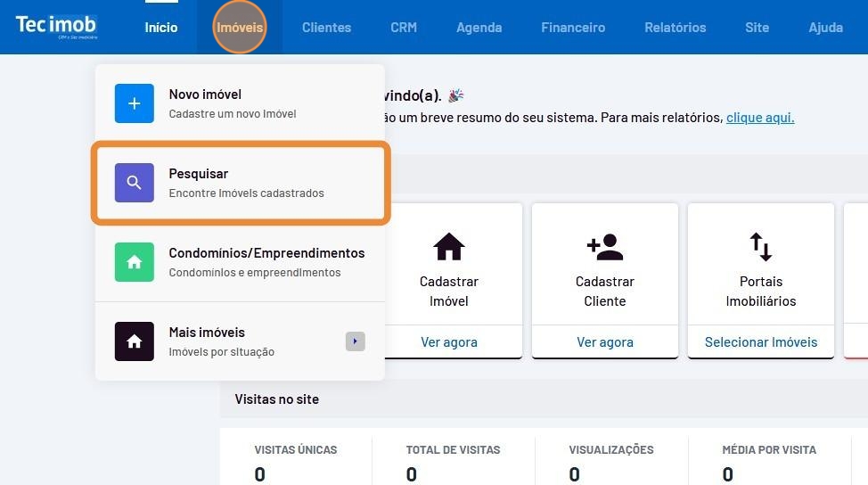The width and height of the screenshot is (868, 485).
Task: Open the Ajuda menu
Action: [x=825, y=28]
